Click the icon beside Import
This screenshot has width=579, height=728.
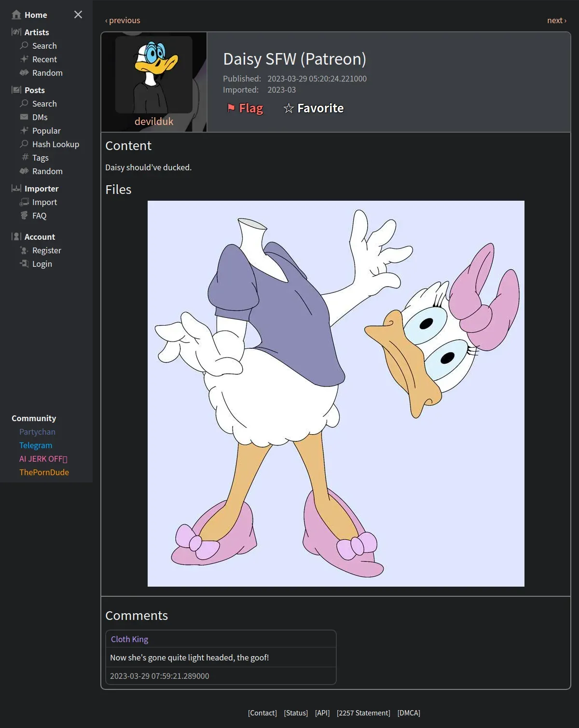point(24,202)
